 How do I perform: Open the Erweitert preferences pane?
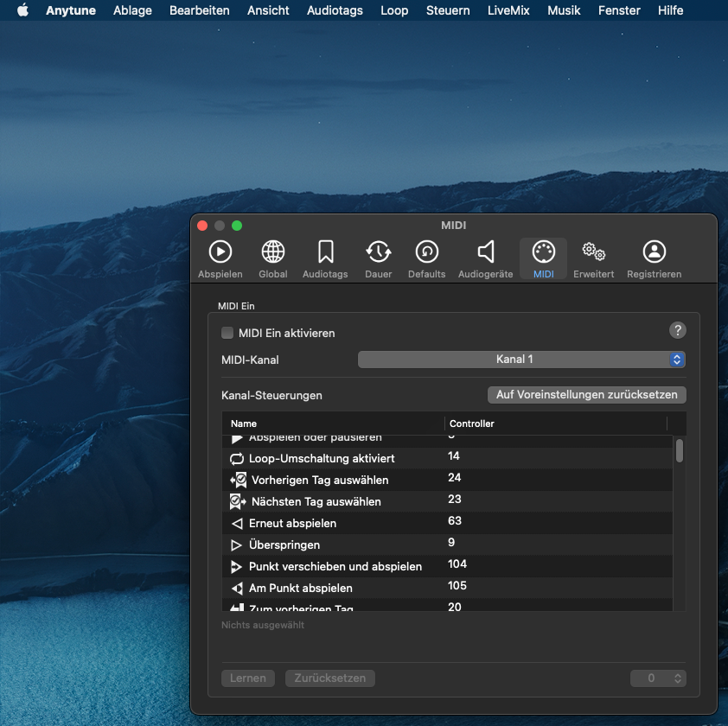pyautogui.click(x=593, y=259)
